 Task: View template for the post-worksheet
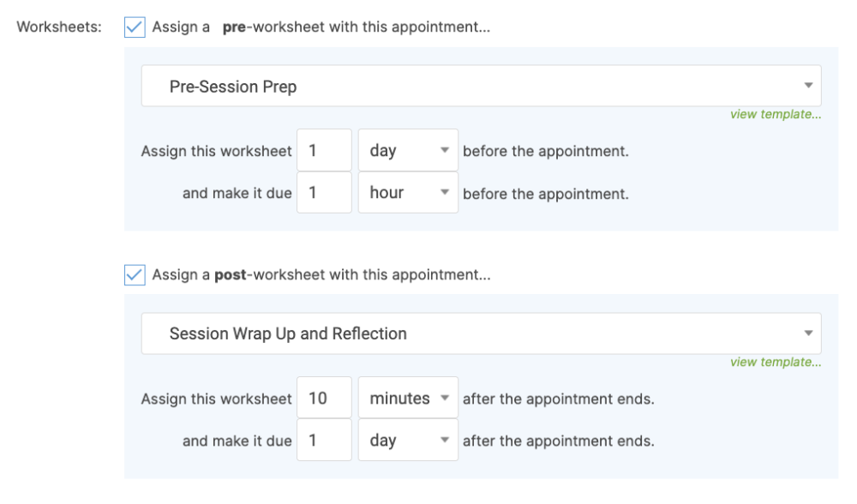coord(775,362)
